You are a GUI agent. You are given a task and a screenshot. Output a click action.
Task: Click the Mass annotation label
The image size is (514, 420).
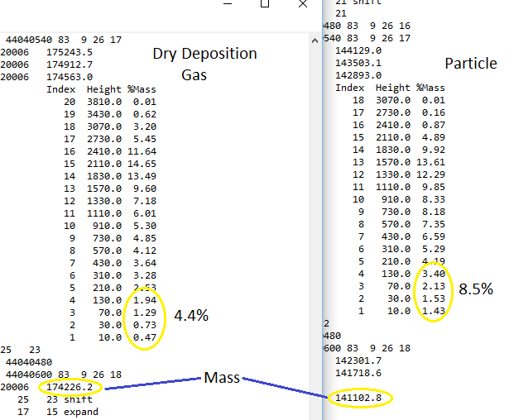click(223, 378)
